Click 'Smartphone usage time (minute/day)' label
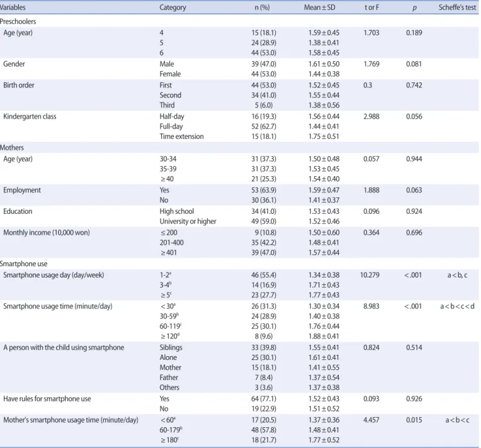This screenshot has width=481, height=448. [x=58, y=306]
